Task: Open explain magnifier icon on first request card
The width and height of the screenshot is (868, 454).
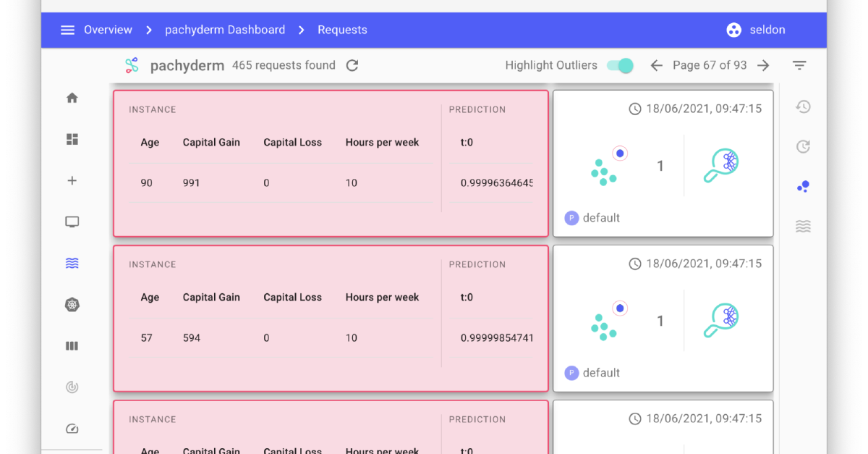Action: click(x=721, y=166)
